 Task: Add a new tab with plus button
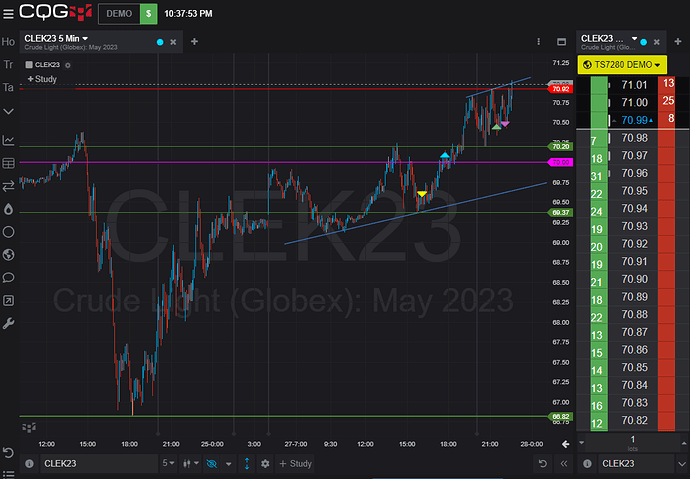194,42
